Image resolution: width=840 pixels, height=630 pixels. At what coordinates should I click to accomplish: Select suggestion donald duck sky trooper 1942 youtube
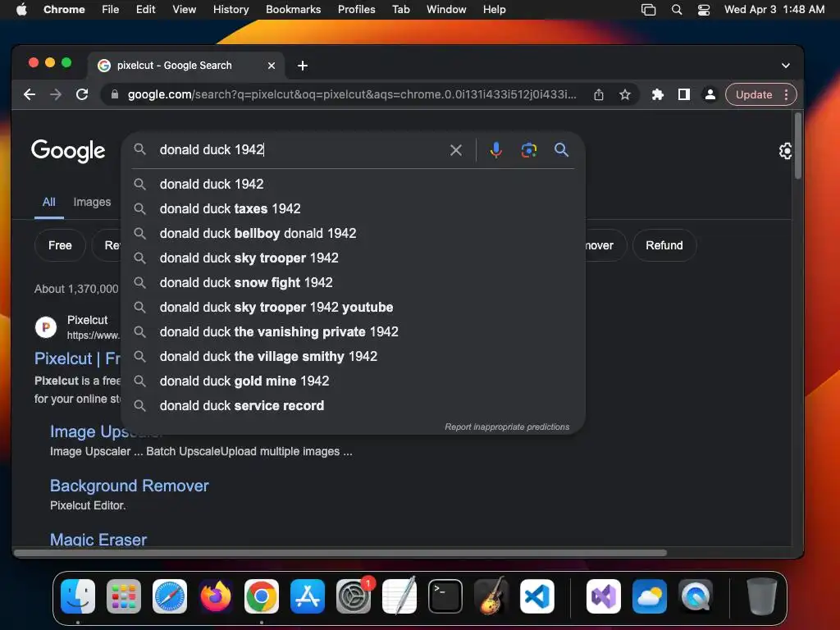click(x=353, y=307)
